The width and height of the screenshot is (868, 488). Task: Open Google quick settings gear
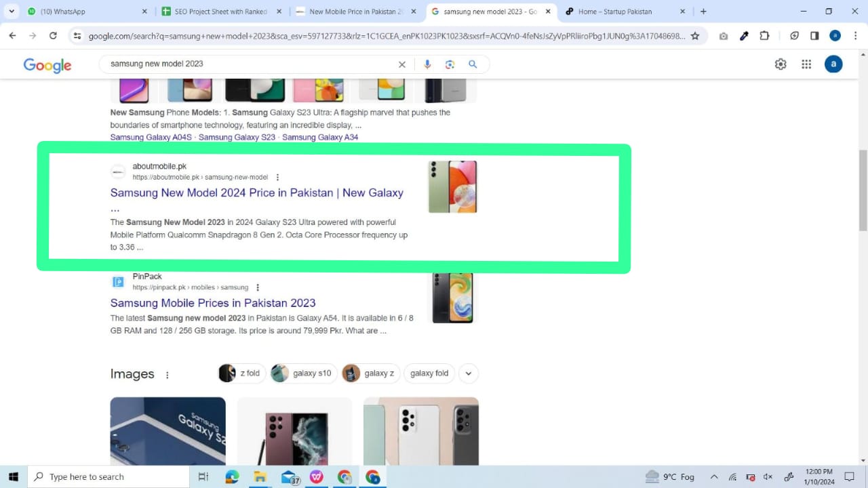point(781,64)
